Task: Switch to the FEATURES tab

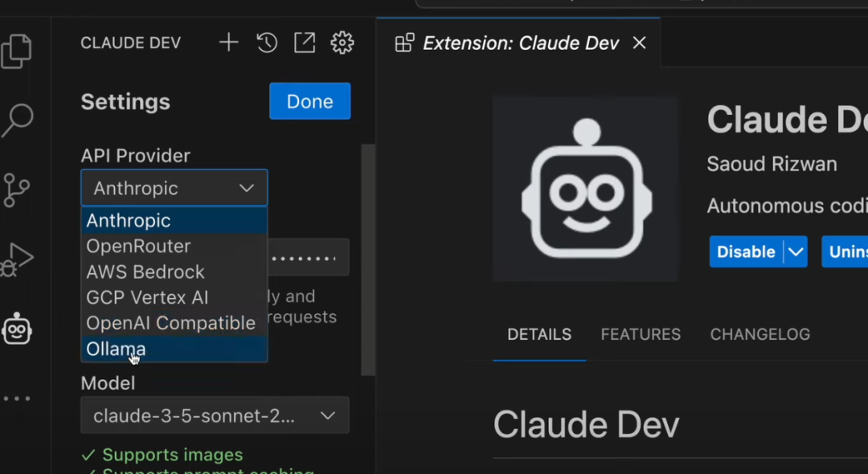Action: [x=641, y=335]
